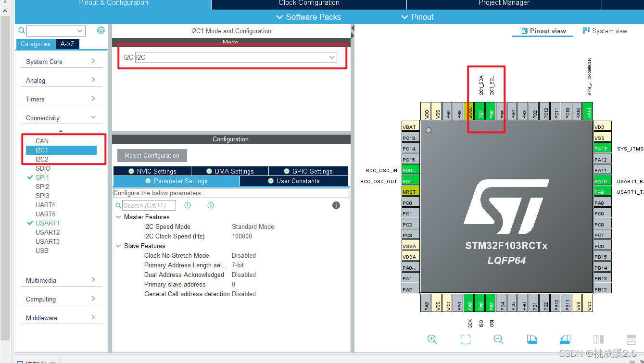
Task: Select the NRST pin on the chip
Action: pyautogui.click(x=410, y=192)
